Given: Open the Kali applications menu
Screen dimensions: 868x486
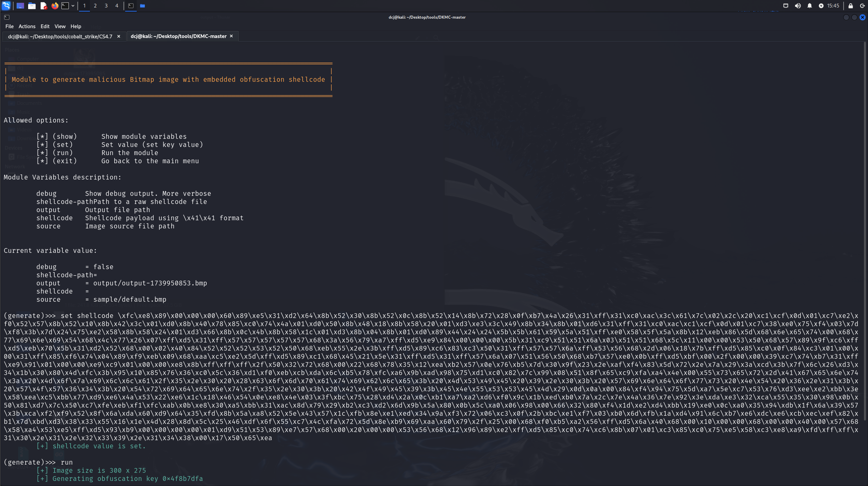Looking at the screenshot, I should (x=6, y=6).
